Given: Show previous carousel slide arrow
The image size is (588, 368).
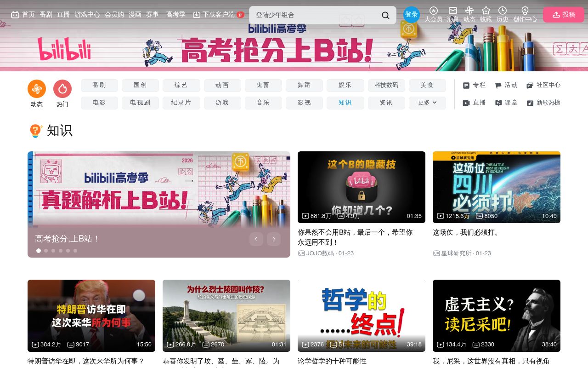Looking at the screenshot, I should pos(256,239).
